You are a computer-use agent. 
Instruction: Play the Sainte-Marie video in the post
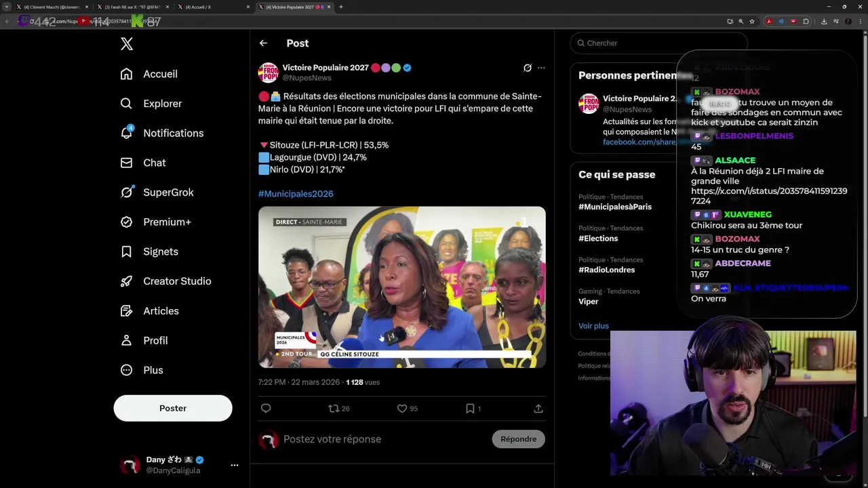[402, 287]
